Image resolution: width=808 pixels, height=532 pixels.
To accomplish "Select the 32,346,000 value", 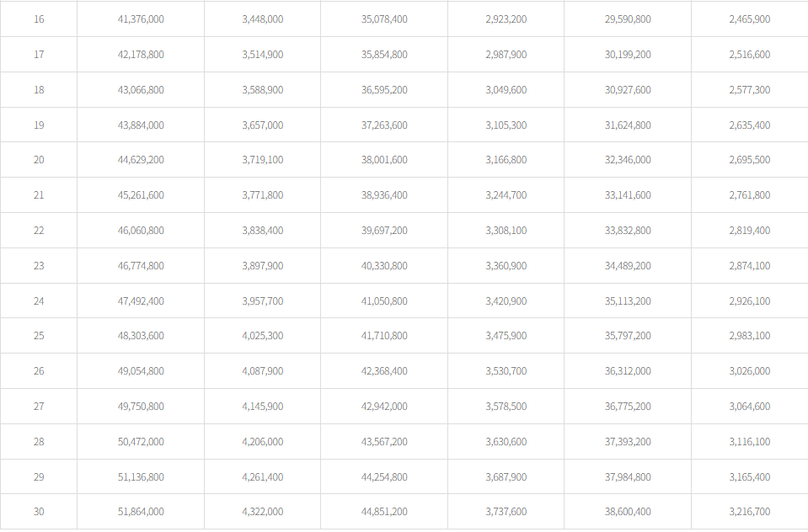I will point(628,160).
